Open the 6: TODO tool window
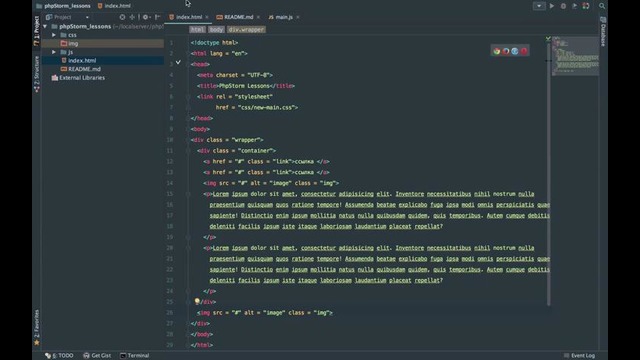640x360 pixels. (59, 356)
